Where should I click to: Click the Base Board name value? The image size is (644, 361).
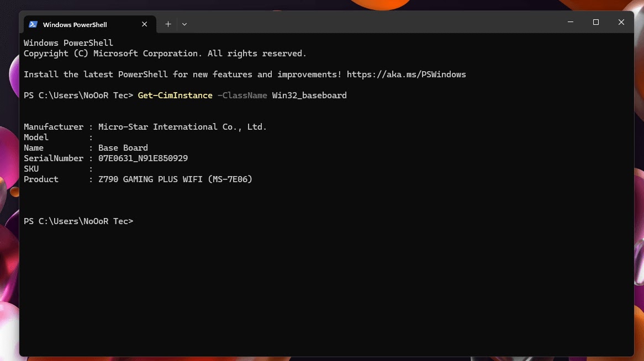(123, 148)
